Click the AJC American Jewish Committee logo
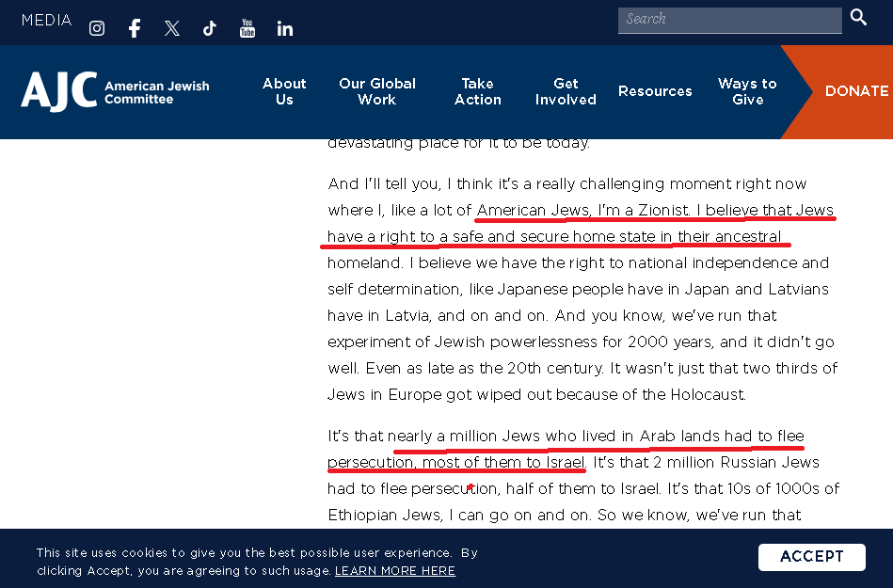 (x=116, y=91)
